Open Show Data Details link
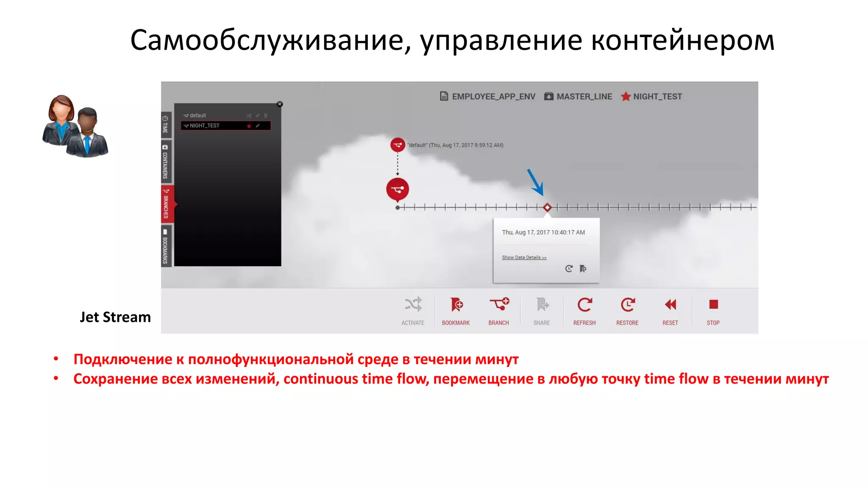Image resolution: width=868 pixels, height=488 pixels. pyautogui.click(x=524, y=258)
